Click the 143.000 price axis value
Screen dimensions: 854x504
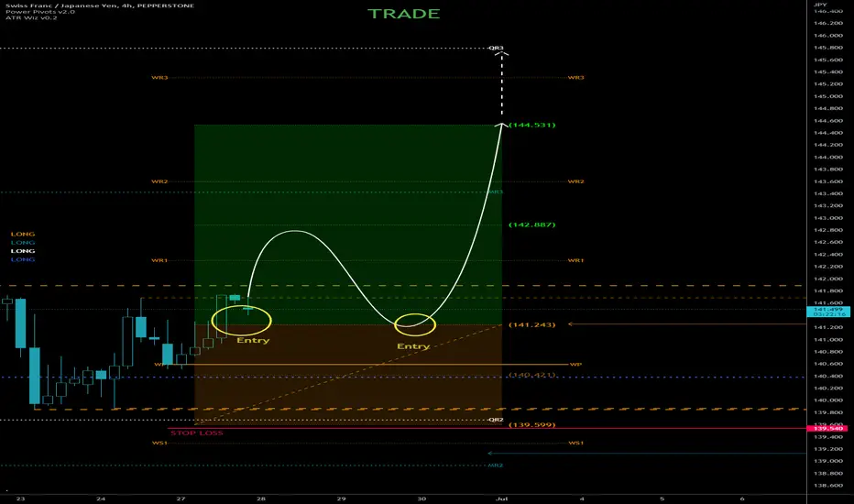coord(827,218)
